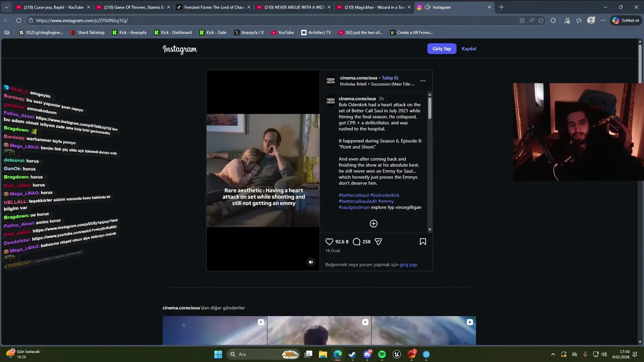This screenshot has height=362, width=644.
Task: Click the Better Call Saul video
Action: tap(263, 170)
